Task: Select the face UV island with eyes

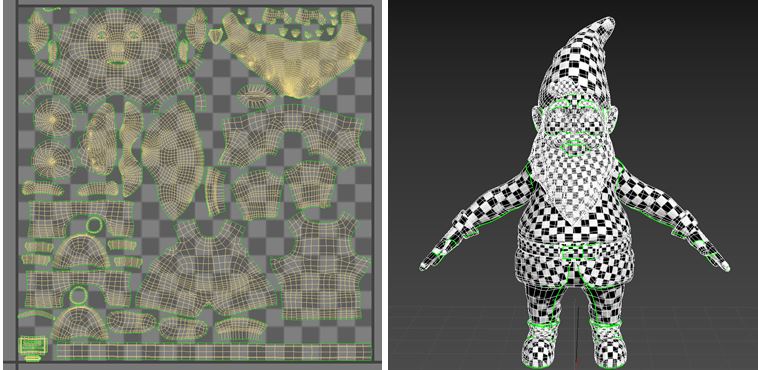Action: point(117,56)
